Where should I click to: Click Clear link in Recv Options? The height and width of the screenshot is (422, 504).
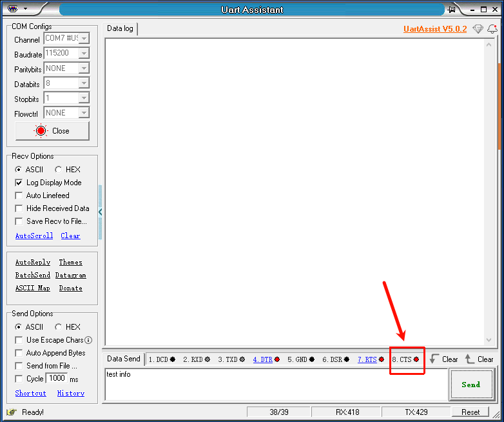(x=70, y=236)
